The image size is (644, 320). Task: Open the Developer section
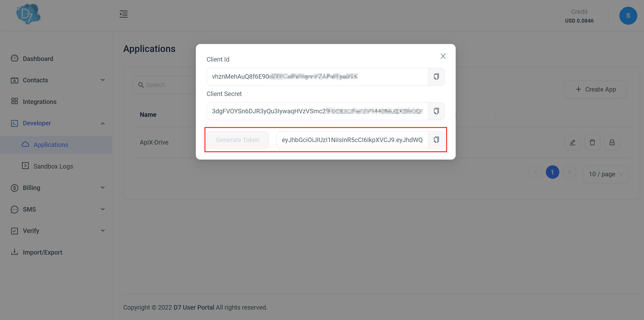37,123
